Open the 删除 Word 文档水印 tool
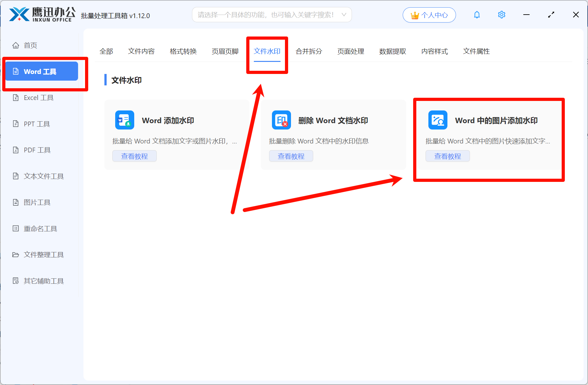588x385 pixels. pyautogui.click(x=332, y=121)
